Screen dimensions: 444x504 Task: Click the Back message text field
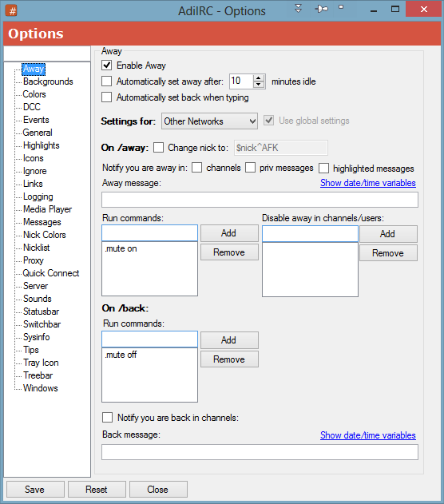click(x=260, y=452)
